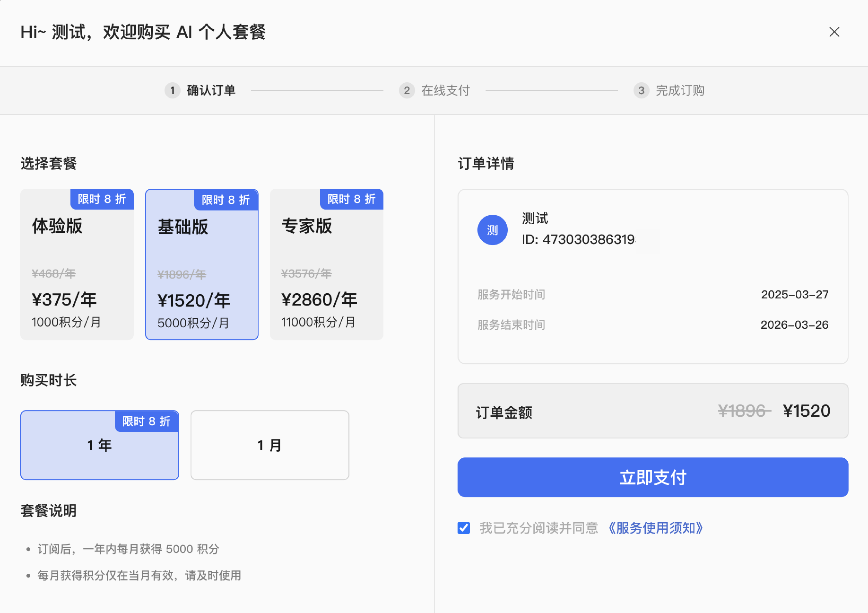Click the ¥1520/年 price on 基础版
The height and width of the screenshot is (613, 868).
(x=194, y=301)
